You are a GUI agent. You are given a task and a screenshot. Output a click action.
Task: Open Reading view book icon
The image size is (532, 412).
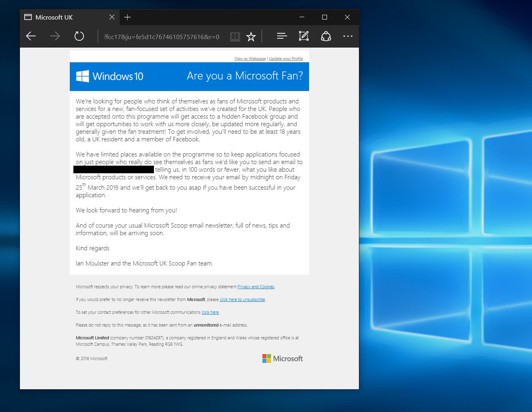point(235,37)
